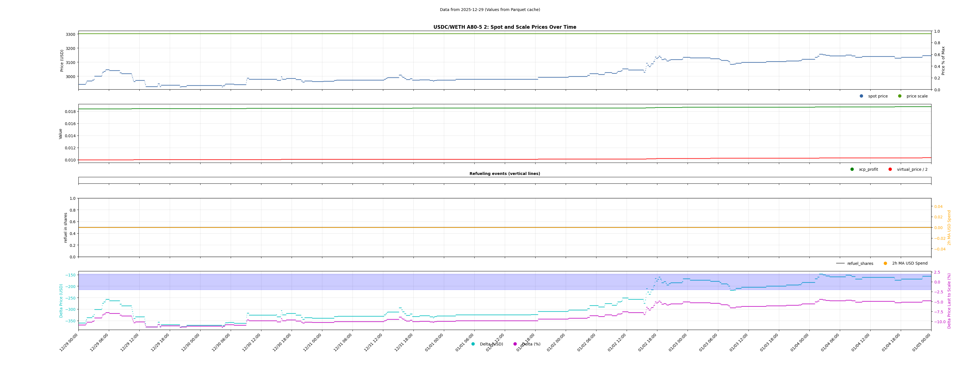The width and height of the screenshot is (980, 388).
Task: Click the 'refuel in shares' y-axis label
Action: 65,228
